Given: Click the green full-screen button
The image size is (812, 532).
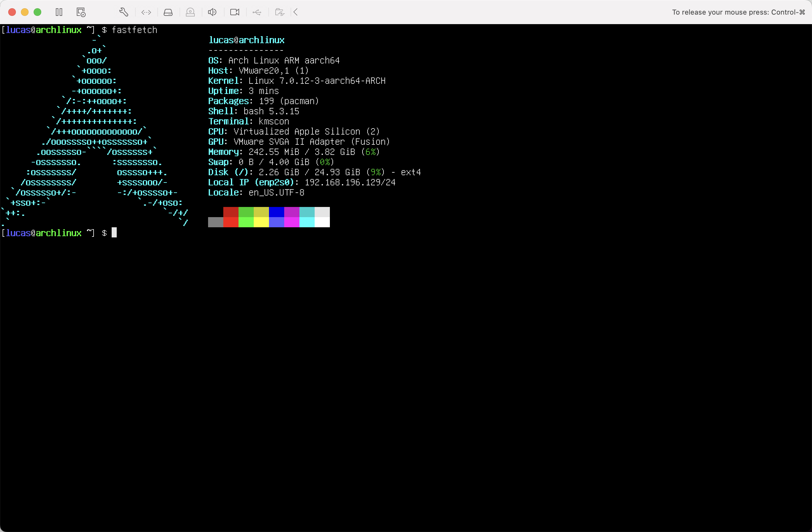Looking at the screenshot, I should coord(37,12).
